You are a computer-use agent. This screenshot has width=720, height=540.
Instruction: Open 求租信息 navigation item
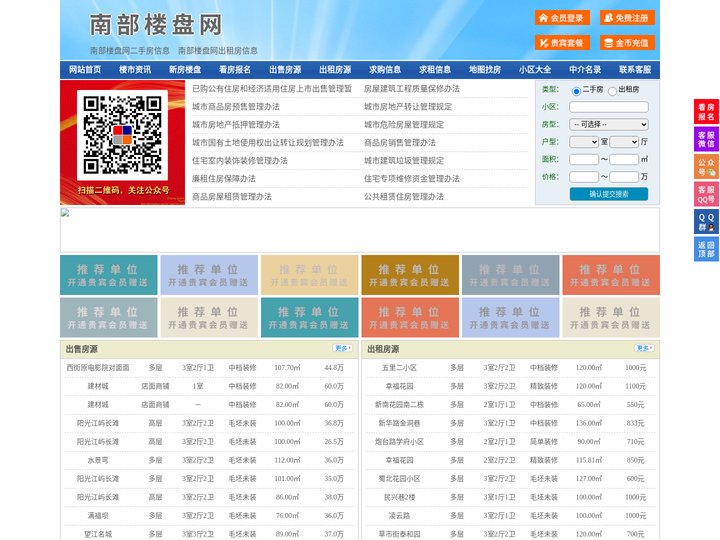point(435,70)
